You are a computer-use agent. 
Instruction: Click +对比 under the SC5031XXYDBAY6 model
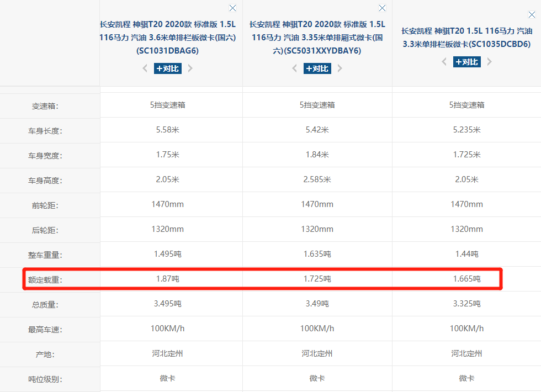pos(317,68)
